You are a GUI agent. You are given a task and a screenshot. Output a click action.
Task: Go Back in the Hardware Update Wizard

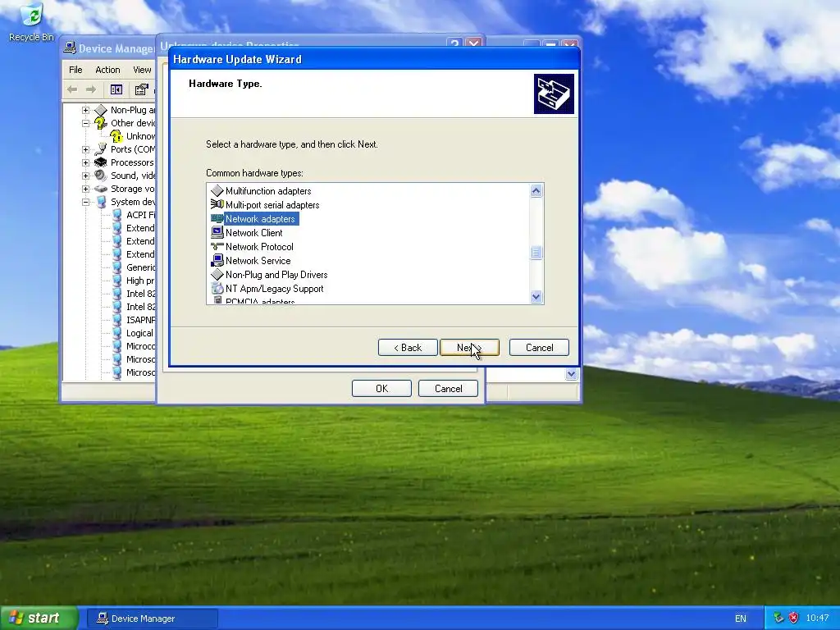408,348
